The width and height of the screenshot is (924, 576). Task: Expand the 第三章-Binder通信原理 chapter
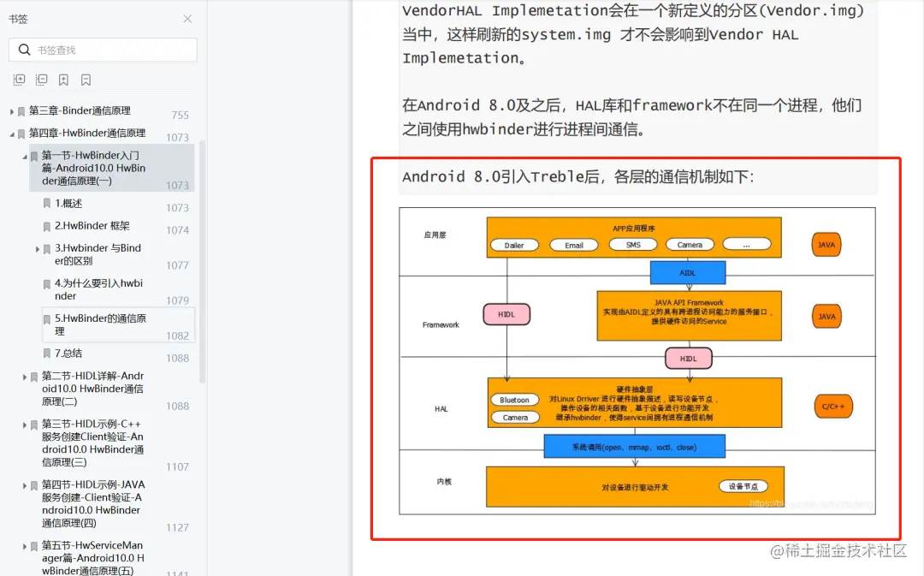(10, 112)
